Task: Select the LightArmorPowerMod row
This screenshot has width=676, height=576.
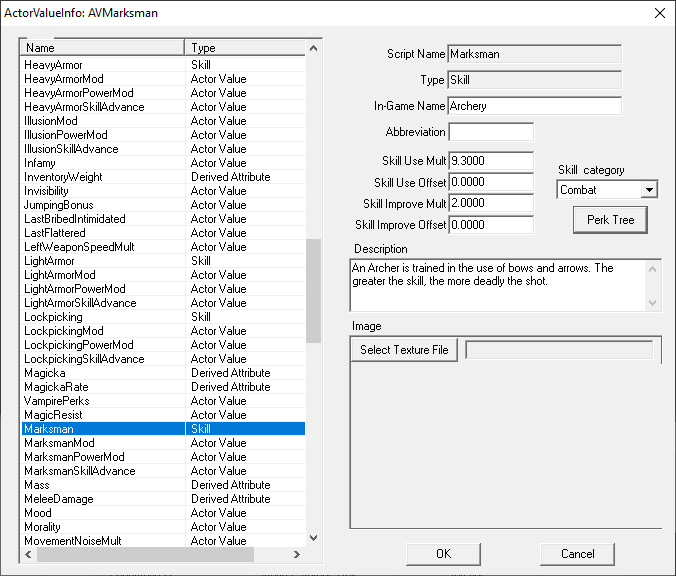Action: [x=163, y=289]
